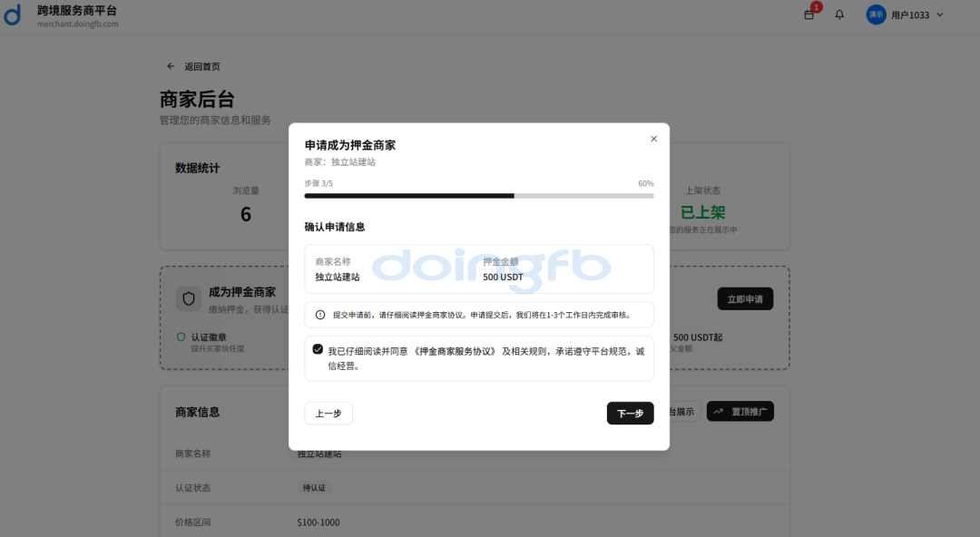Go back with the 上一步 button

pyautogui.click(x=328, y=414)
